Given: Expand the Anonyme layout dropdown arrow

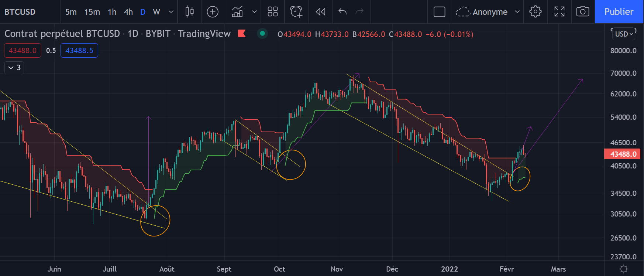Looking at the screenshot, I should pyautogui.click(x=517, y=12).
